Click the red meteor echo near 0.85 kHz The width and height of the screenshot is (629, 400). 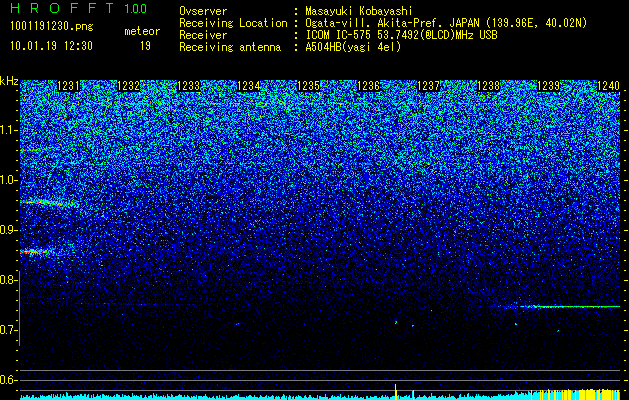34,252
